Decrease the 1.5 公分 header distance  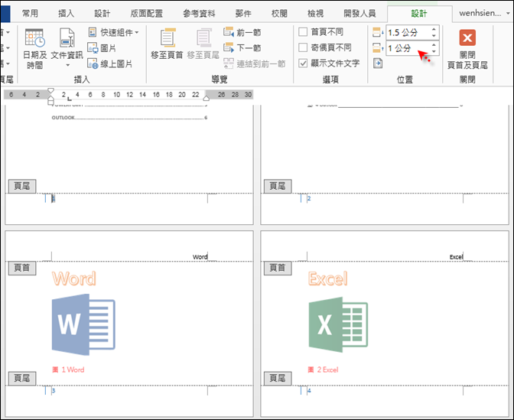click(434, 35)
